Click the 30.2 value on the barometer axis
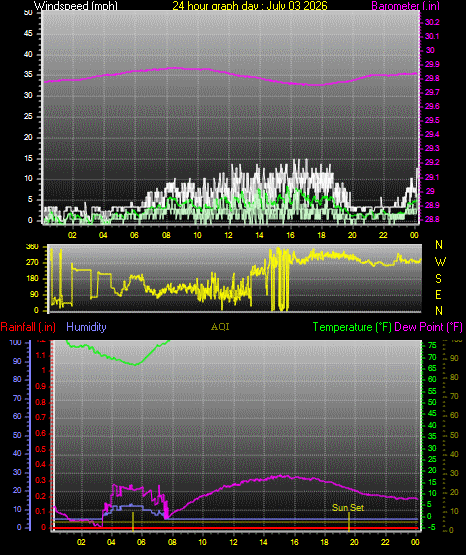The width and height of the screenshot is (466, 555). point(432,22)
